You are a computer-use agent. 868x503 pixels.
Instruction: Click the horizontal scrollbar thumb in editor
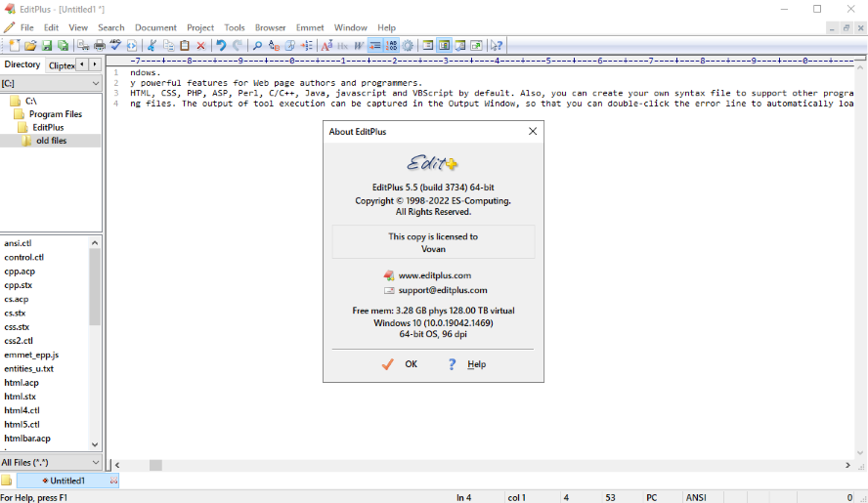click(x=155, y=465)
